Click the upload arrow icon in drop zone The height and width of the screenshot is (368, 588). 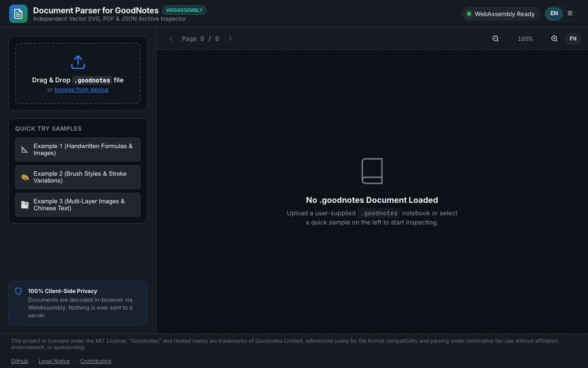pyautogui.click(x=78, y=62)
